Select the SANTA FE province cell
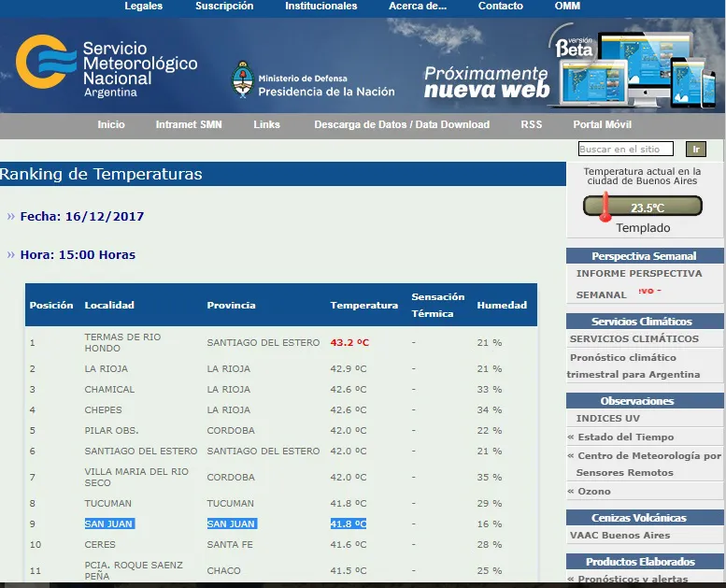The width and height of the screenshot is (726, 588). pos(230,544)
